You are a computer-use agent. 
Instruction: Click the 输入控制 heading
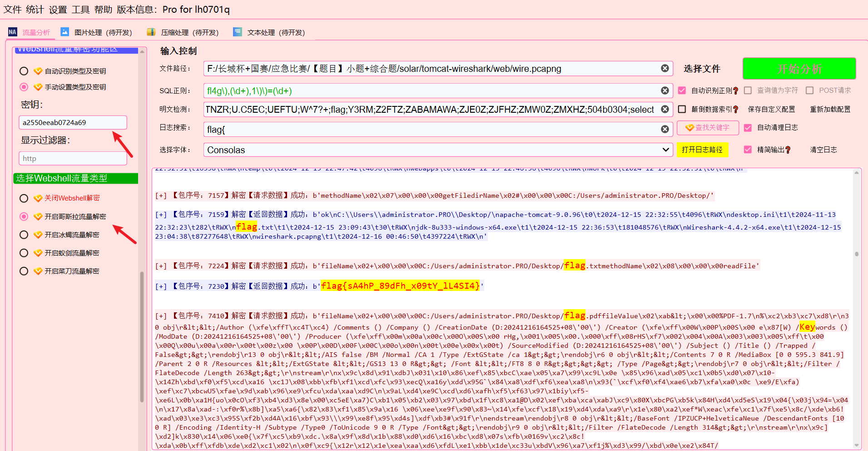point(179,51)
